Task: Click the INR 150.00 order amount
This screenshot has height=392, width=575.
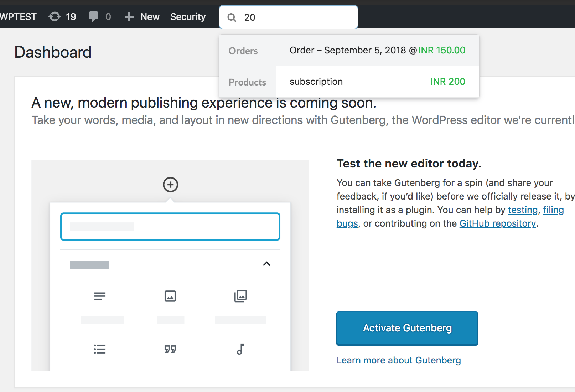Action: coord(442,50)
